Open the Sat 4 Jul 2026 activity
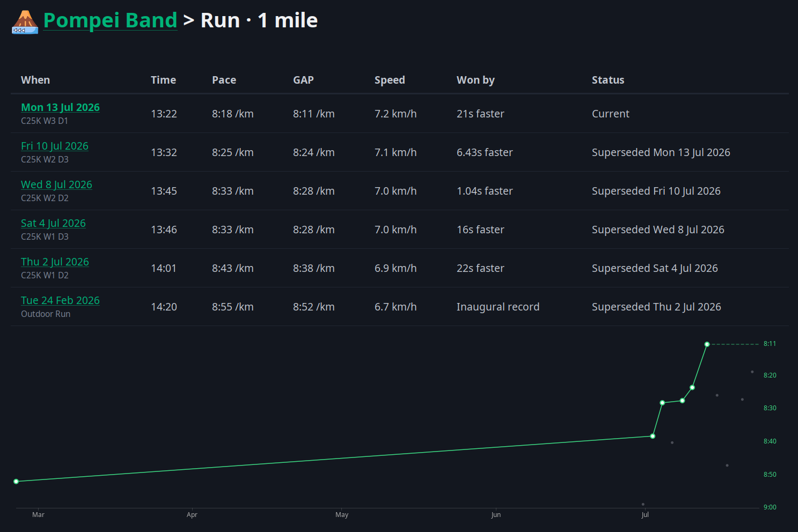The height and width of the screenshot is (532, 798). (x=53, y=223)
